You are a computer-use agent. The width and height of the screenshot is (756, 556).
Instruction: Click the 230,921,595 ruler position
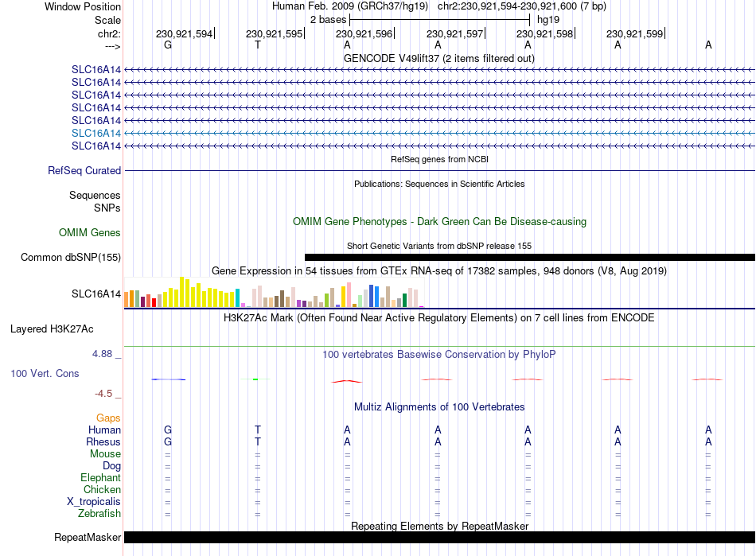pos(275,33)
